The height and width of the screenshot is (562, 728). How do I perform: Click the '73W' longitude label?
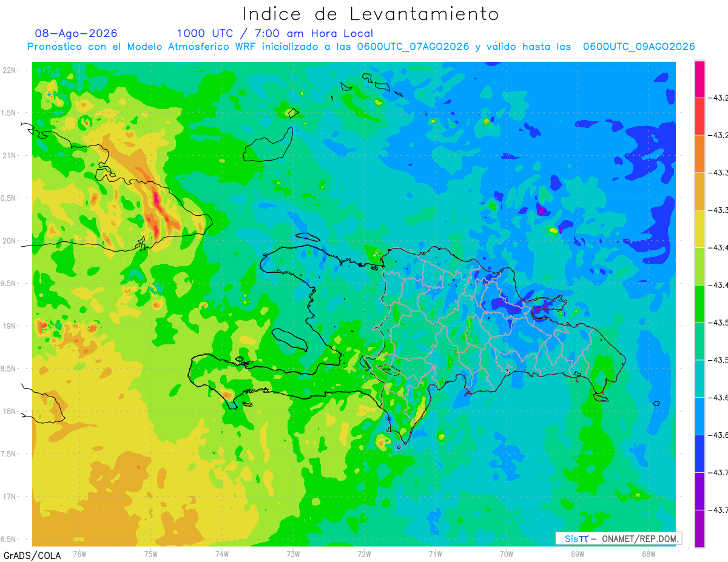tap(293, 554)
